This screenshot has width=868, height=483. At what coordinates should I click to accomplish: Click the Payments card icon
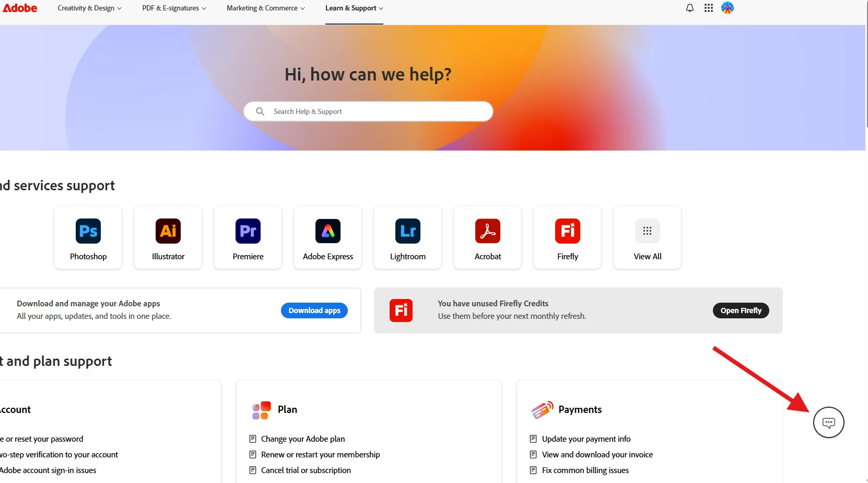pyautogui.click(x=542, y=410)
